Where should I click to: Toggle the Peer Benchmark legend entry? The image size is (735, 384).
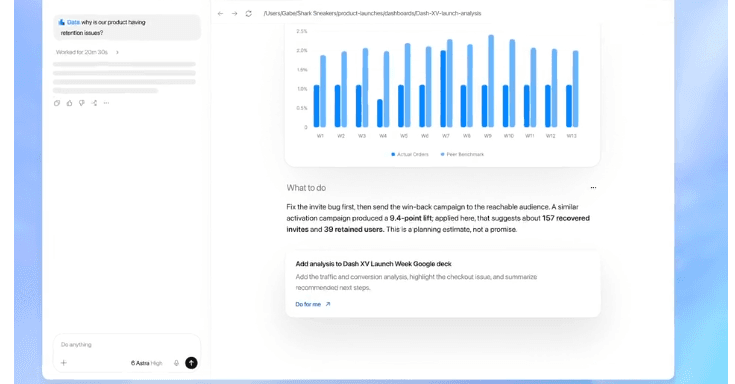pyautogui.click(x=462, y=154)
